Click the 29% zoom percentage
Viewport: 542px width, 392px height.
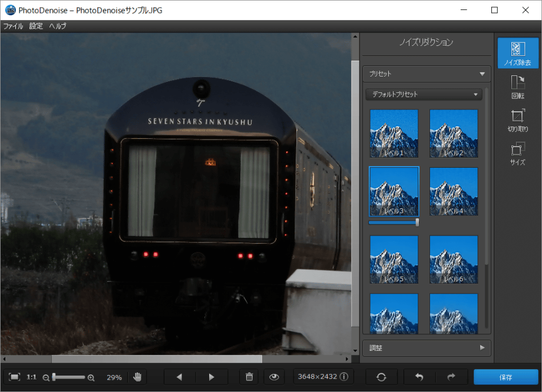coord(114,377)
